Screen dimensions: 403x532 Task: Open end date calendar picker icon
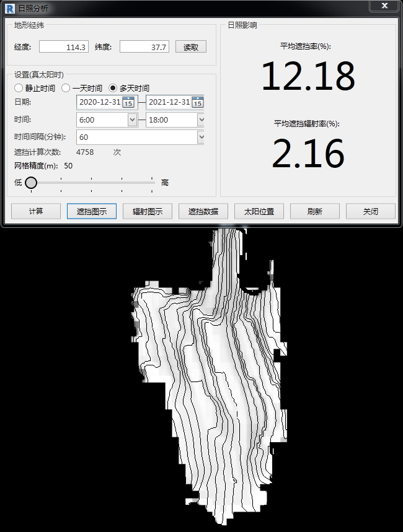pyautogui.click(x=198, y=102)
